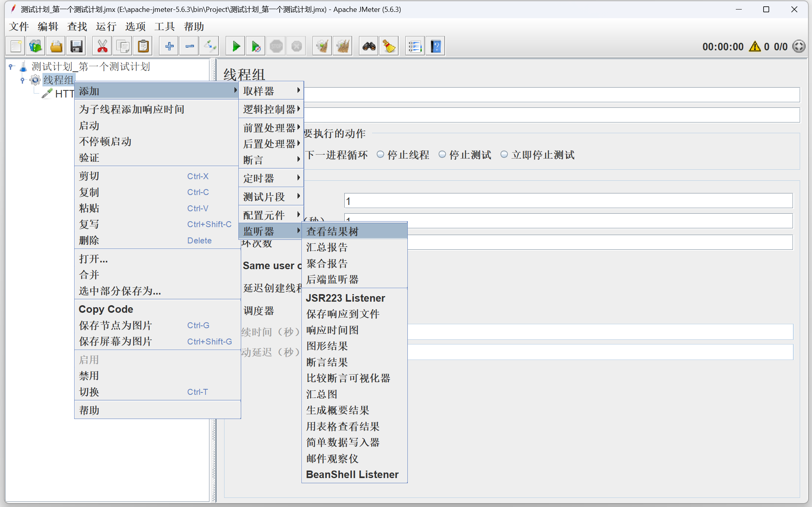This screenshot has height=507, width=812.
Task: Select the 停止测试 radio button
Action: coord(442,155)
